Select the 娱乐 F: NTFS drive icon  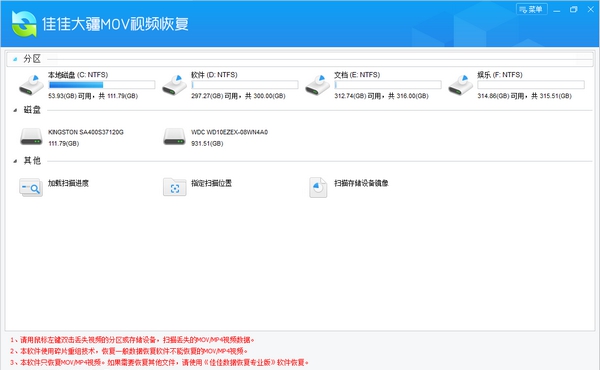[x=461, y=85]
